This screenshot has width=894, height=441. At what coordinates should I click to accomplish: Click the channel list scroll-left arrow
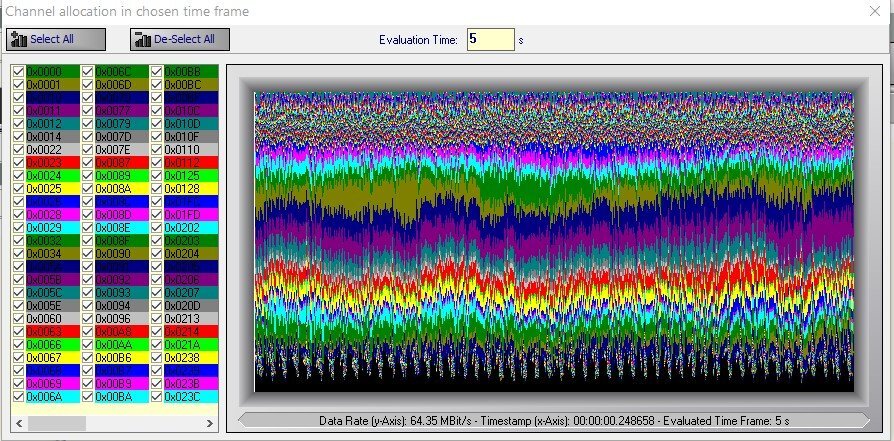(17, 423)
